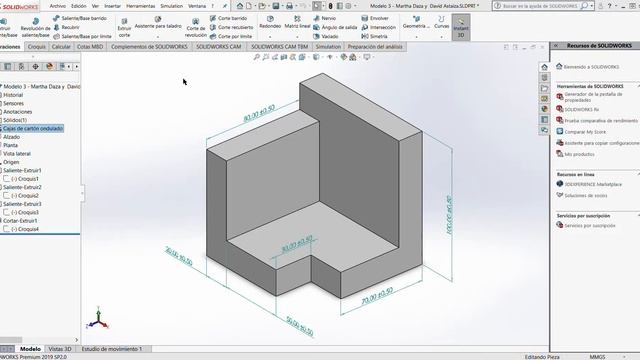Screen dimensions: 640x360
Task: Select Ángulo de salida tool
Action: (335, 27)
